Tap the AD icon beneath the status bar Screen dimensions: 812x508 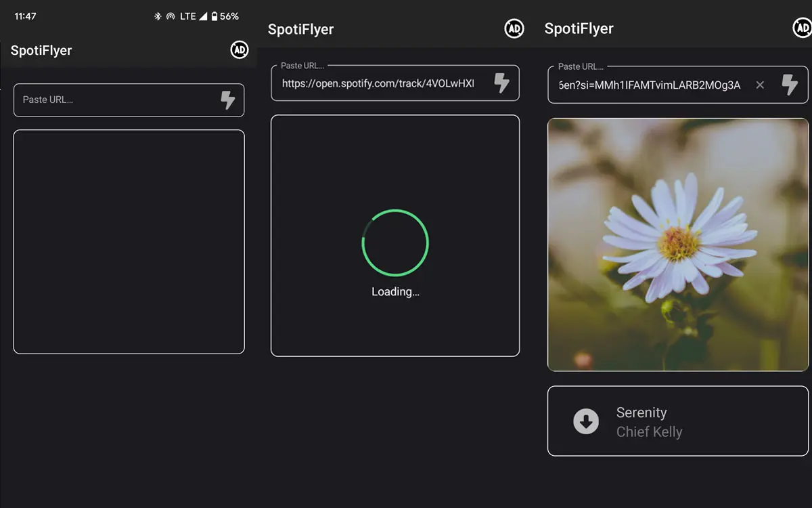(239, 49)
